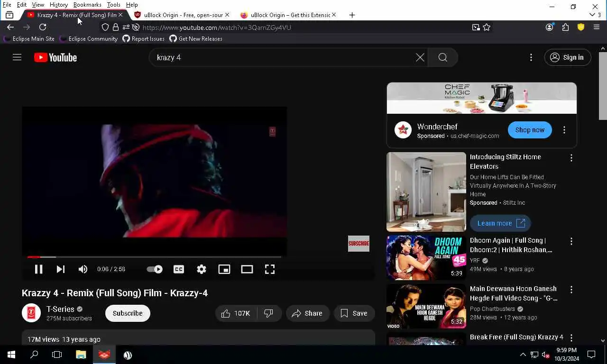The image size is (607, 364).
Task: Open the browser application menu
Action: [597, 27]
